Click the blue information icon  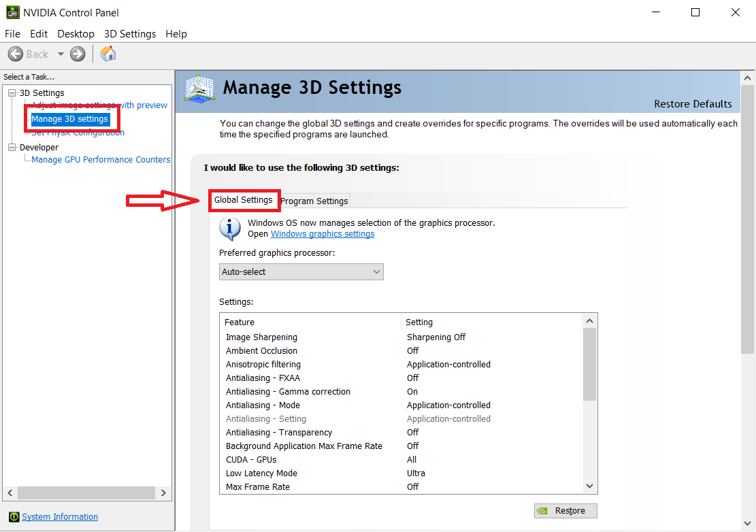230,229
